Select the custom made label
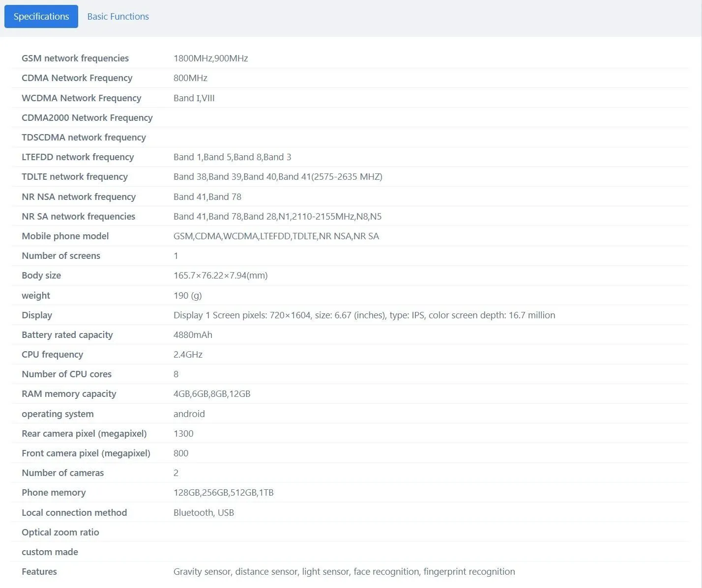 50,552
